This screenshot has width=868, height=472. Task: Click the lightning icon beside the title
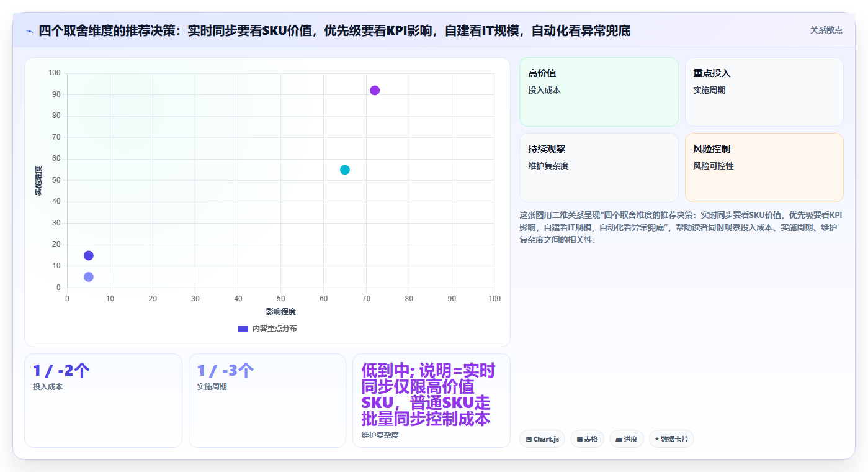click(29, 31)
